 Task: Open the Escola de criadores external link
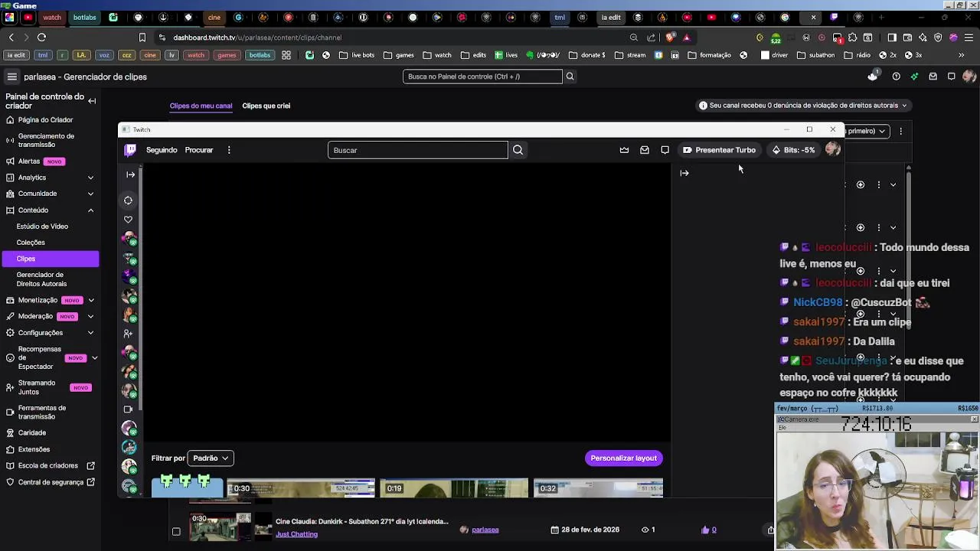pos(51,466)
